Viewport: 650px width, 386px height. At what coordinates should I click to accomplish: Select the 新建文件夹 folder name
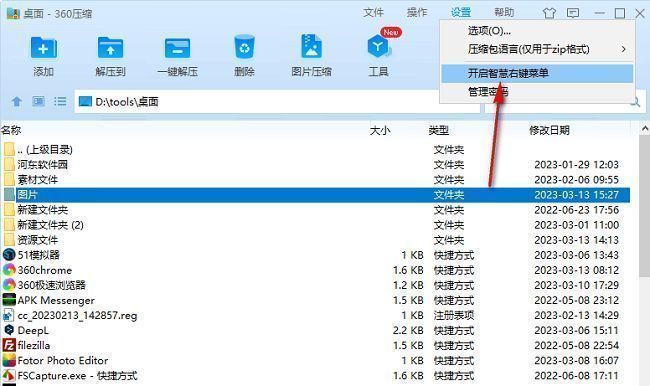click(43, 210)
